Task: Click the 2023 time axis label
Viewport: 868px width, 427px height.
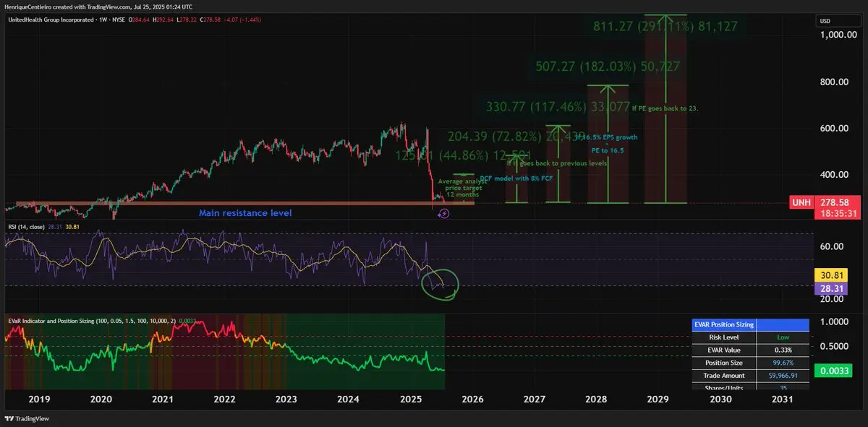Action: pyautogui.click(x=286, y=400)
